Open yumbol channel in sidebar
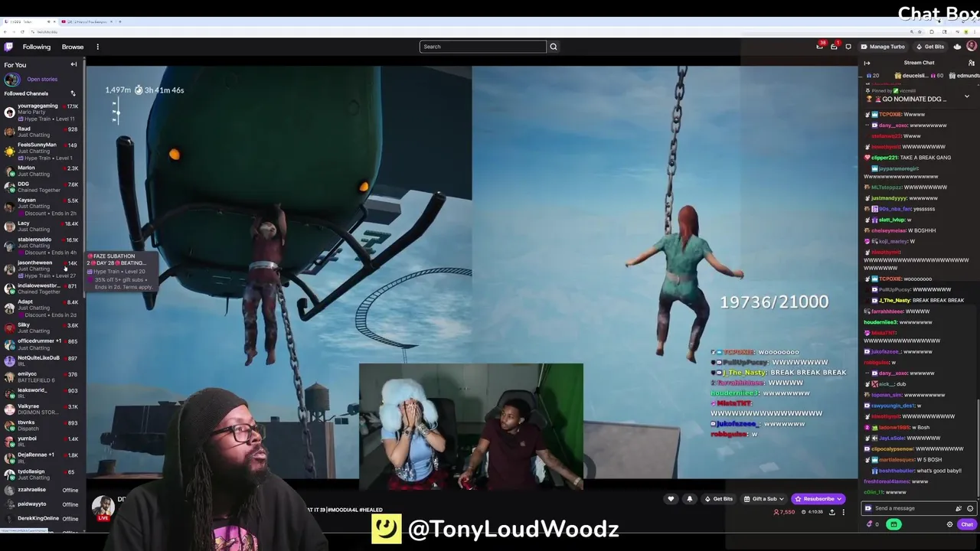Image resolution: width=980 pixels, height=551 pixels. pyautogui.click(x=41, y=442)
